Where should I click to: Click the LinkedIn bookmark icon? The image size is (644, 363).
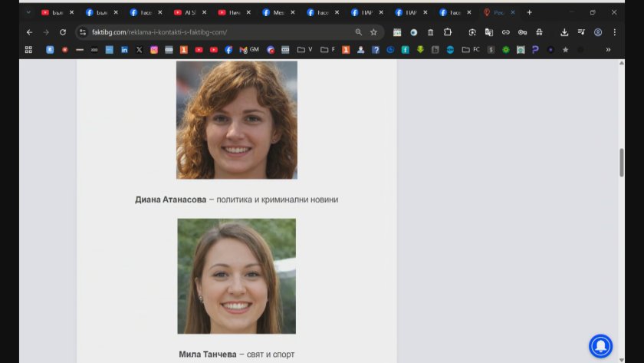tap(124, 50)
